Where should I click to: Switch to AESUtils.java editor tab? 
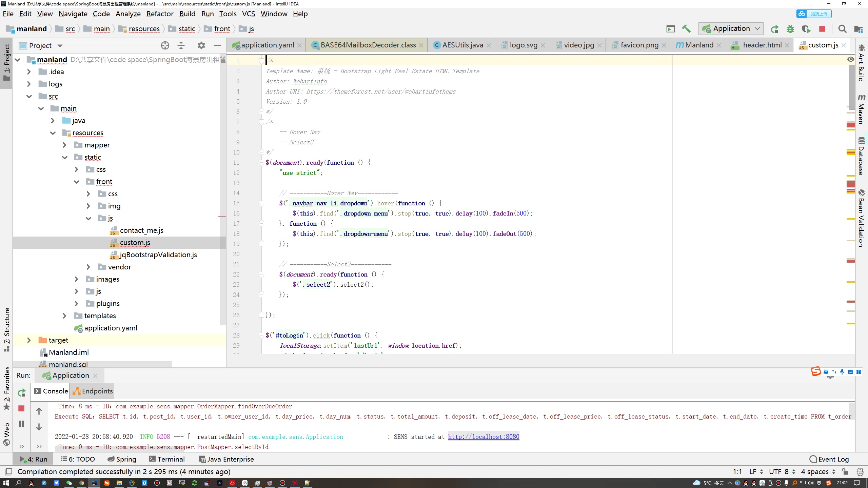tap(461, 45)
